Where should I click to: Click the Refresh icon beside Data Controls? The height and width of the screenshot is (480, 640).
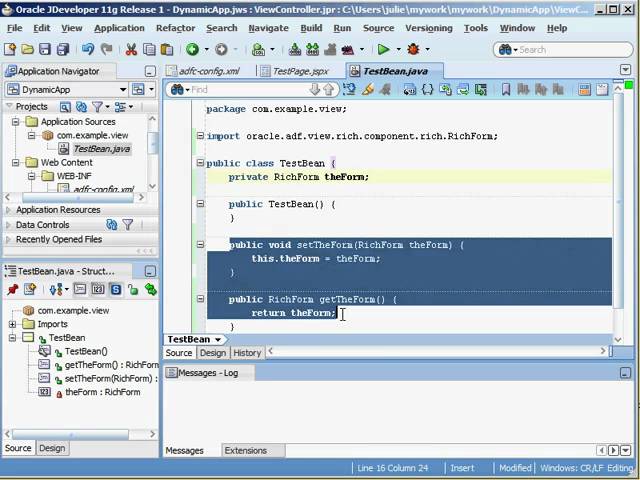111,224
